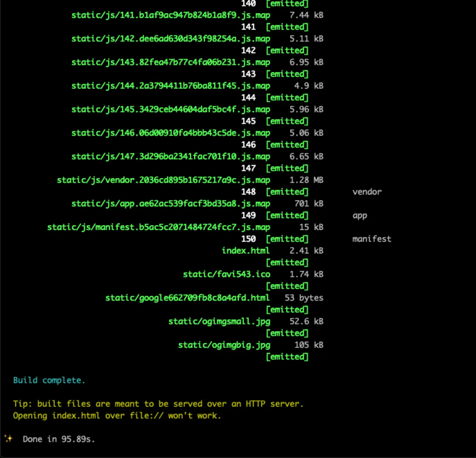Select the 1.28 MB size for vendor map
Viewport: 476px width, 458px height.
[x=306, y=180]
